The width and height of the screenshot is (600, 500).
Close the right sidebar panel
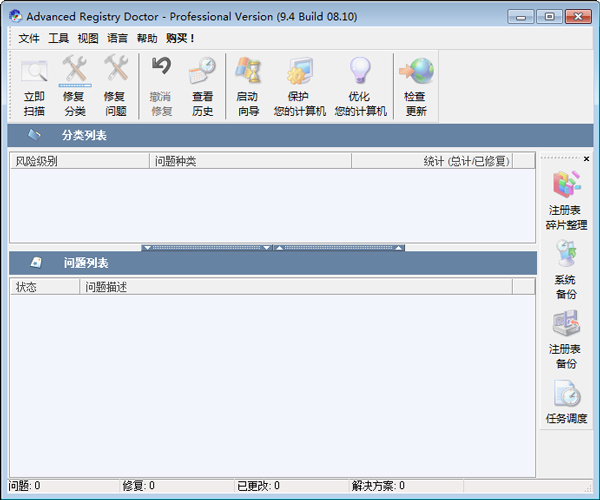pyautogui.click(x=586, y=158)
